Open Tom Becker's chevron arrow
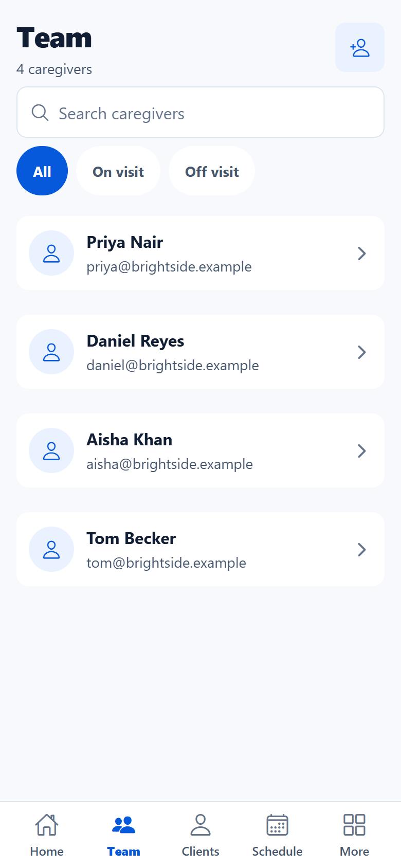The image size is (401, 868). tap(362, 549)
